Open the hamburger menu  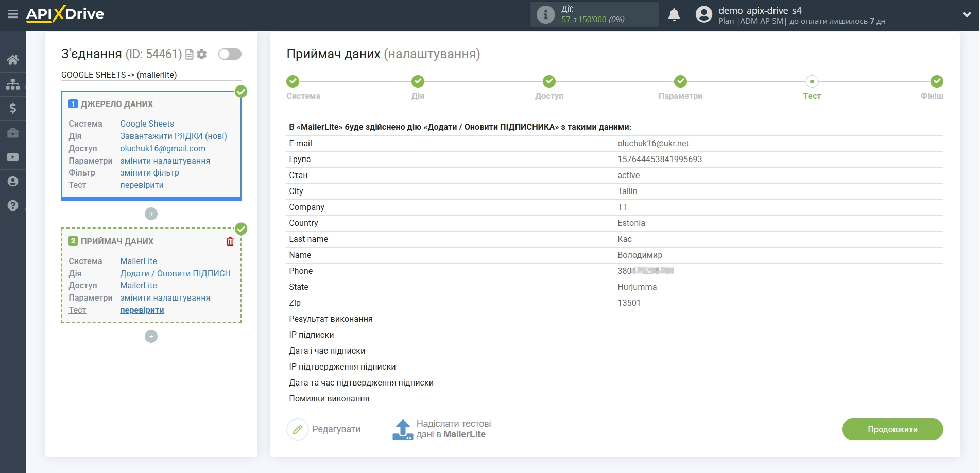click(13, 14)
